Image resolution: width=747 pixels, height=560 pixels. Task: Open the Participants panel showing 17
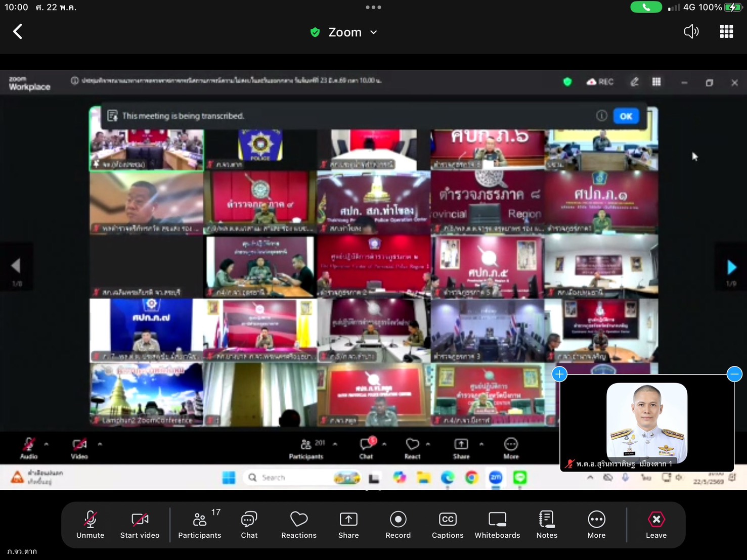[200, 525]
